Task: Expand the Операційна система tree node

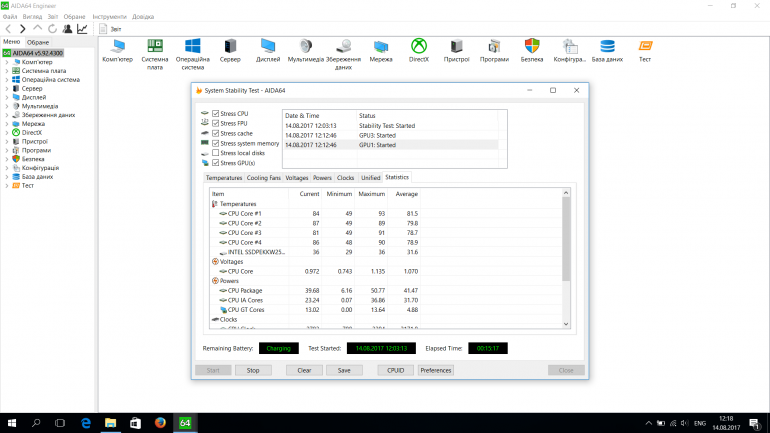Action: [x=7, y=80]
